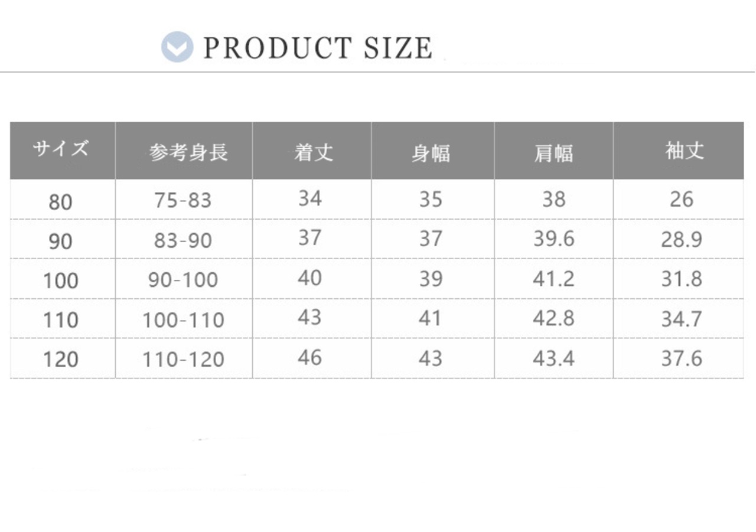The image size is (756, 532).
Task: Click the 身幅 column header
Action: [x=431, y=154]
